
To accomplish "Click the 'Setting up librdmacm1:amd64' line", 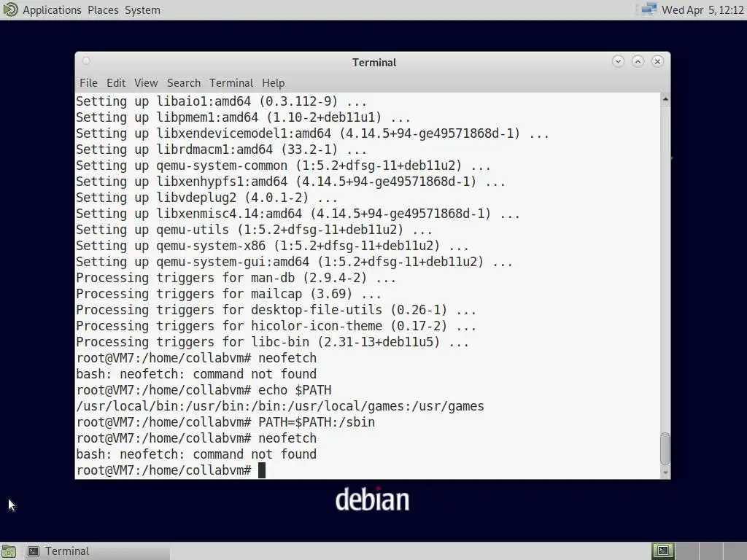I will [x=222, y=149].
